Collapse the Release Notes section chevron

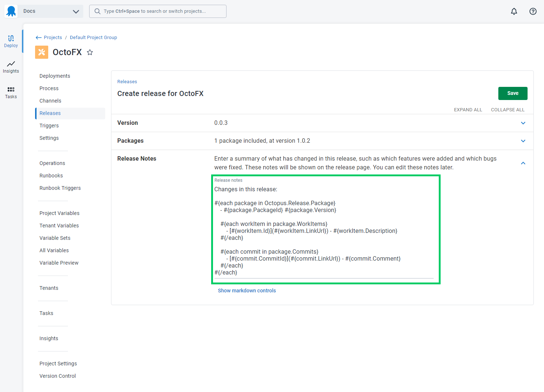(x=523, y=163)
